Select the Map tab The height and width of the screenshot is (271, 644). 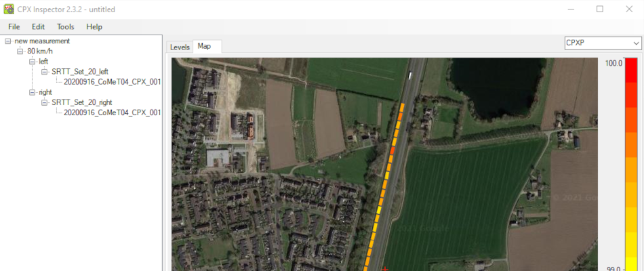click(204, 47)
